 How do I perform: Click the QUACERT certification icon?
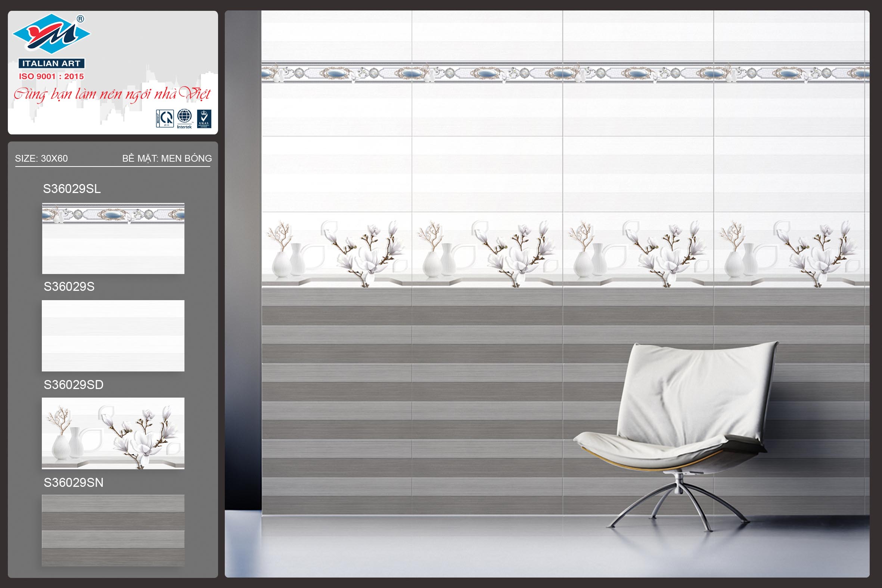coord(165,118)
